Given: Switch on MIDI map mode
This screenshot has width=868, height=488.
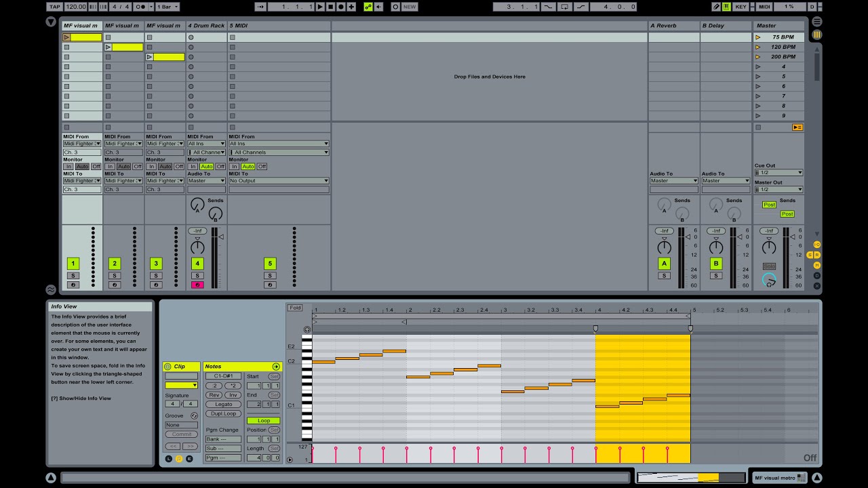Looking at the screenshot, I should pyautogui.click(x=764, y=7).
